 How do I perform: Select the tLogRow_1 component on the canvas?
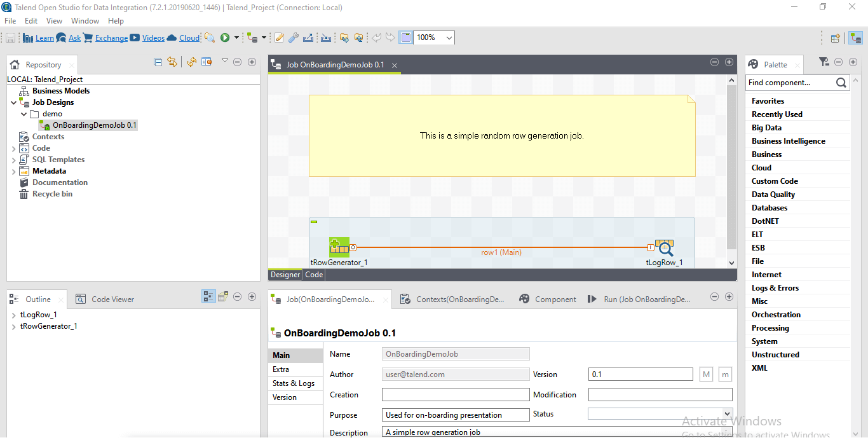pyautogui.click(x=665, y=247)
